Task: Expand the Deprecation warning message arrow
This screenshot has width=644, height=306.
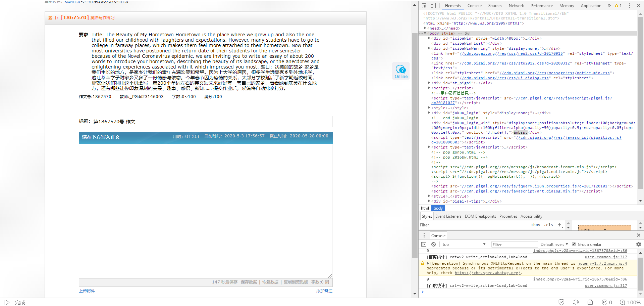Action: click(428, 263)
